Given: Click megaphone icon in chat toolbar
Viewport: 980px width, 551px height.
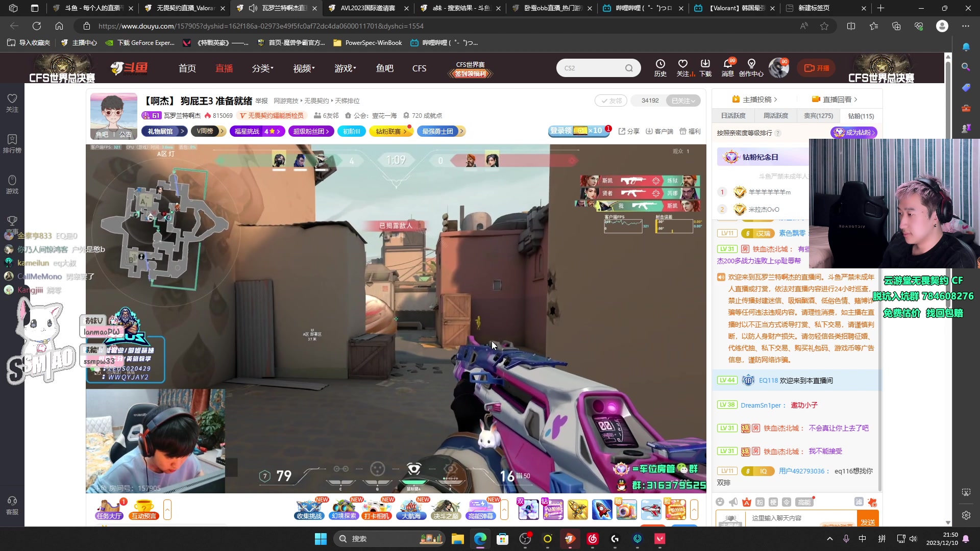Looking at the screenshot, I should pyautogui.click(x=733, y=502).
